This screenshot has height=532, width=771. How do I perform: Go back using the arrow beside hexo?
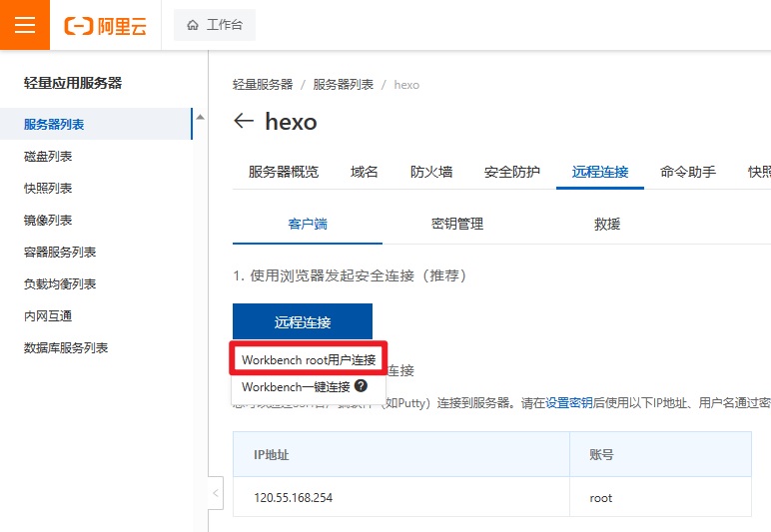coord(244,121)
